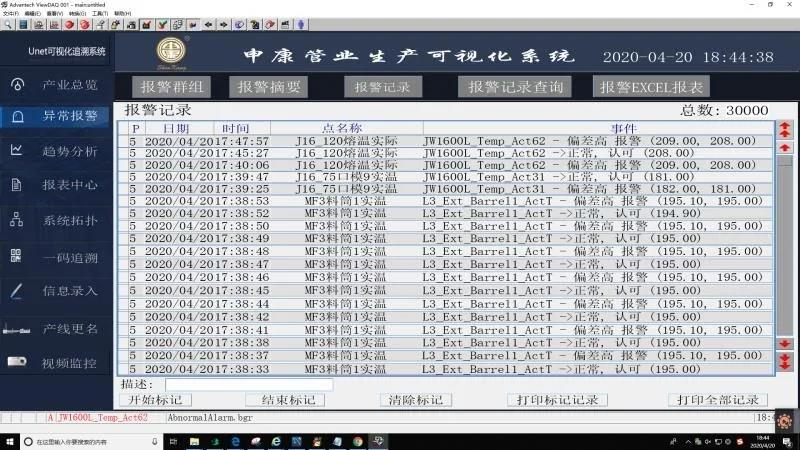Click the 描述 text input field

tap(248, 384)
